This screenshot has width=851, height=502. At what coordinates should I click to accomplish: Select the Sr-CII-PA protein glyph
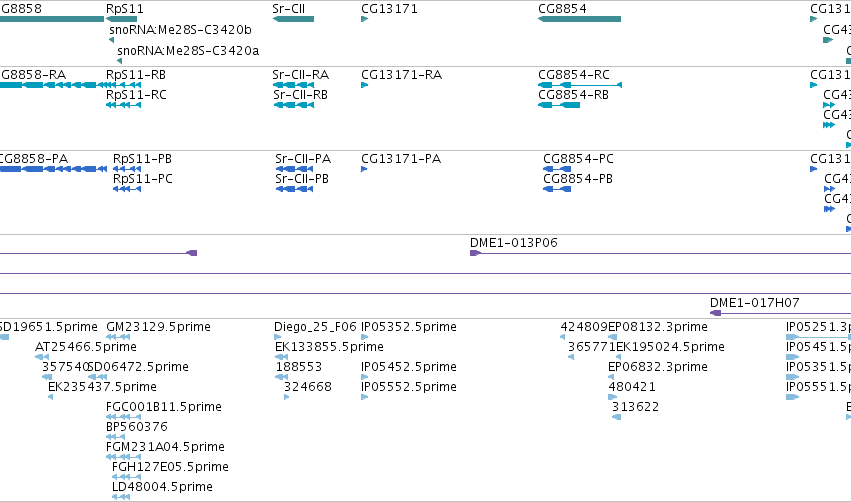[x=294, y=169]
